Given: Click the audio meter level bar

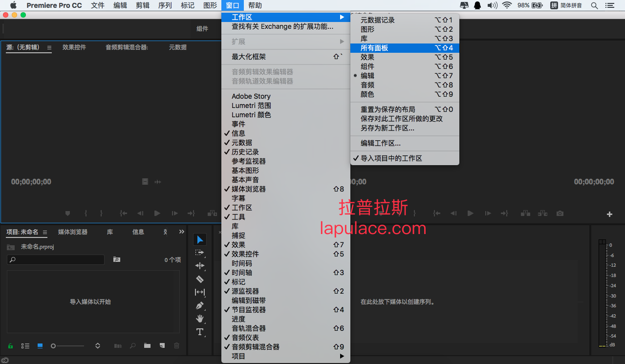Looking at the screenshot, I should pyautogui.click(x=602, y=293).
